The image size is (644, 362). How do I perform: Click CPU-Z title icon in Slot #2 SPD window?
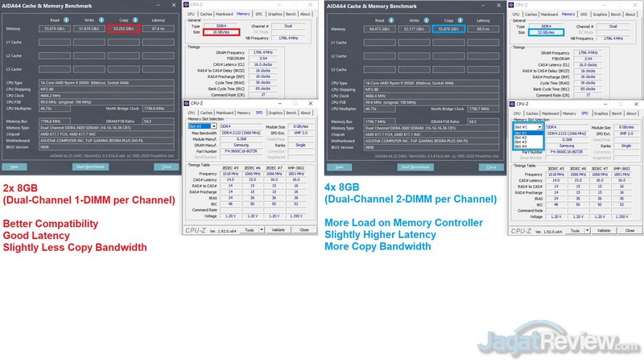coord(187,104)
